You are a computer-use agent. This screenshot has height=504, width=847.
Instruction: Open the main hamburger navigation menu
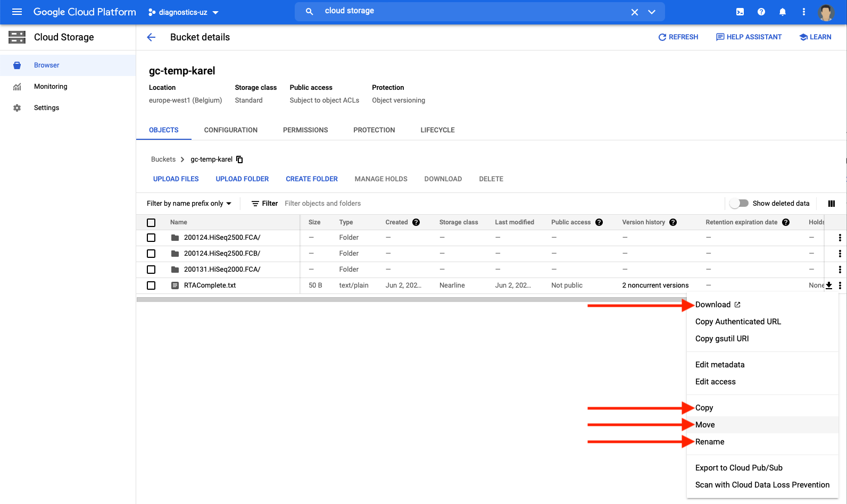coord(17,12)
